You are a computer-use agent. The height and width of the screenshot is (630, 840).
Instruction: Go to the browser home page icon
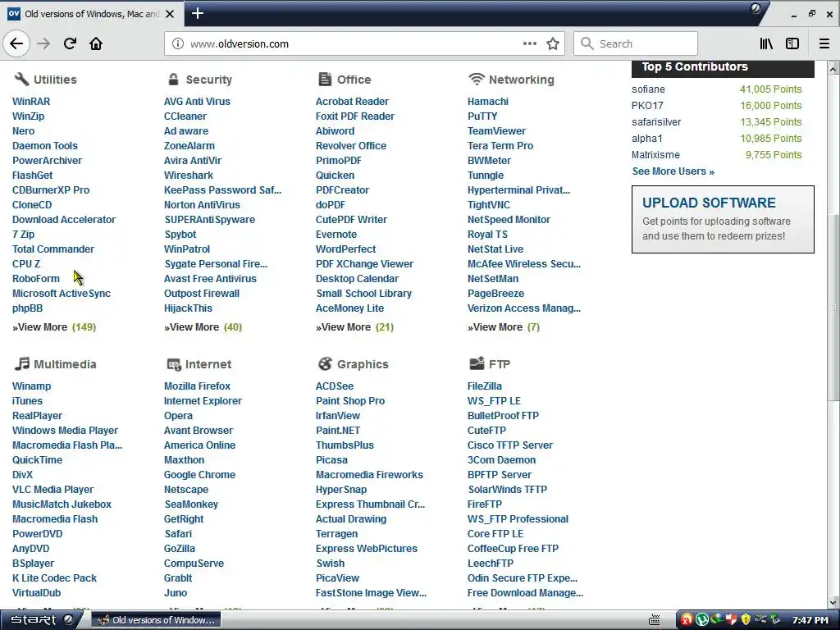(96, 43)
